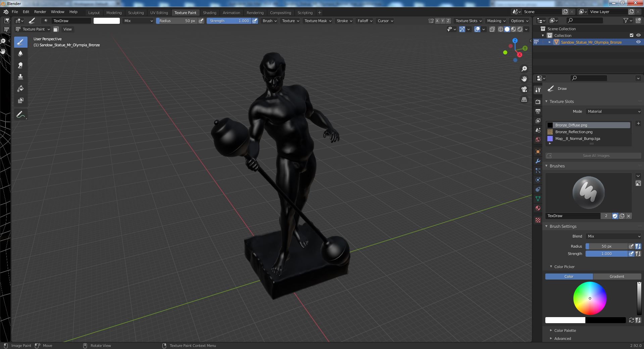
Task: Hide Sandow_Statue_Mr_Olympia_Bronze with eye icon
Action: [x=638, y=42]
